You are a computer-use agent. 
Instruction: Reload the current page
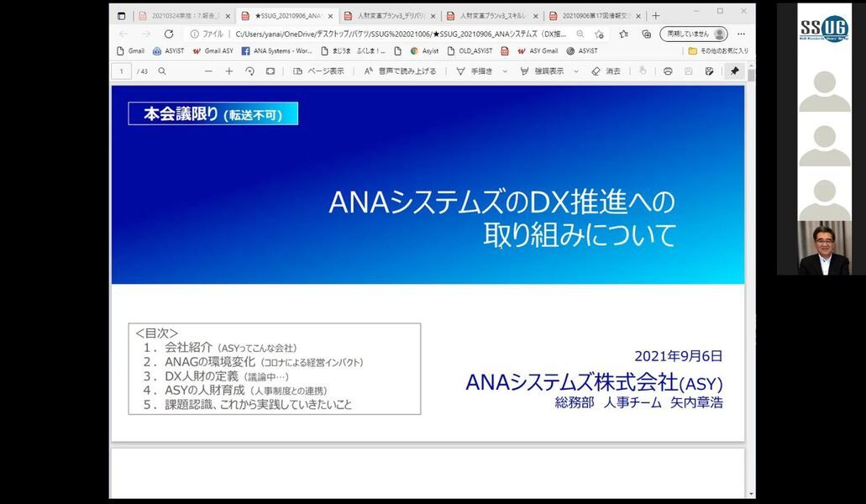(169, 34)
